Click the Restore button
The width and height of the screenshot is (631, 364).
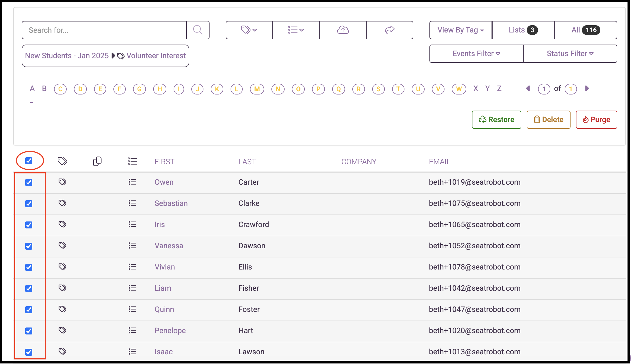click(496, 120)
